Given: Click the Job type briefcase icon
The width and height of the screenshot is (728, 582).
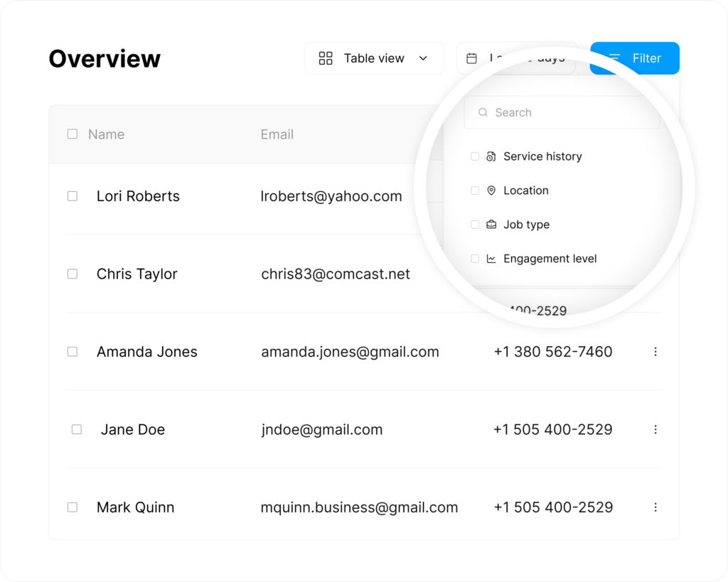Looking at the screenshot, I should coord(491,225).
